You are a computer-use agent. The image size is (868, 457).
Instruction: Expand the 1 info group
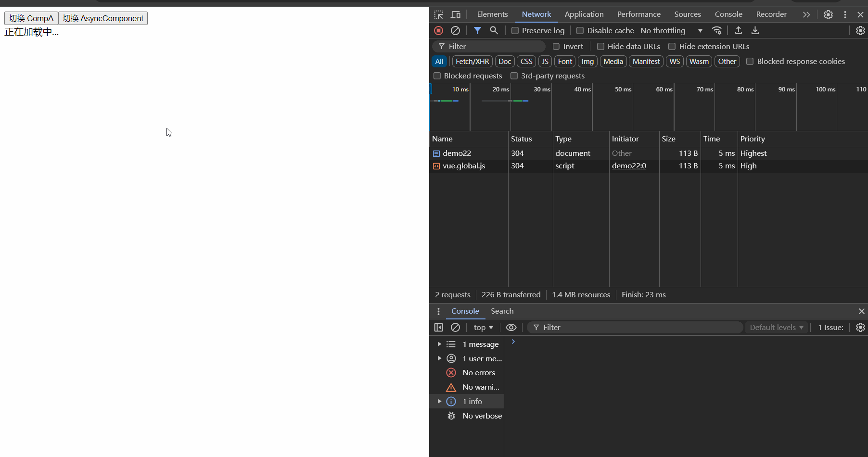439,401
